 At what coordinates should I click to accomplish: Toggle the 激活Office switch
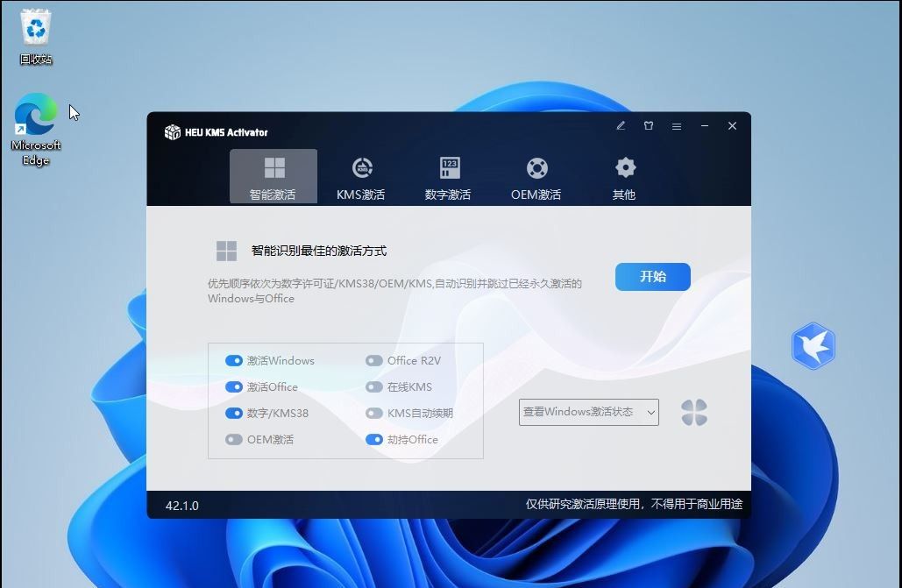(233, 386)
